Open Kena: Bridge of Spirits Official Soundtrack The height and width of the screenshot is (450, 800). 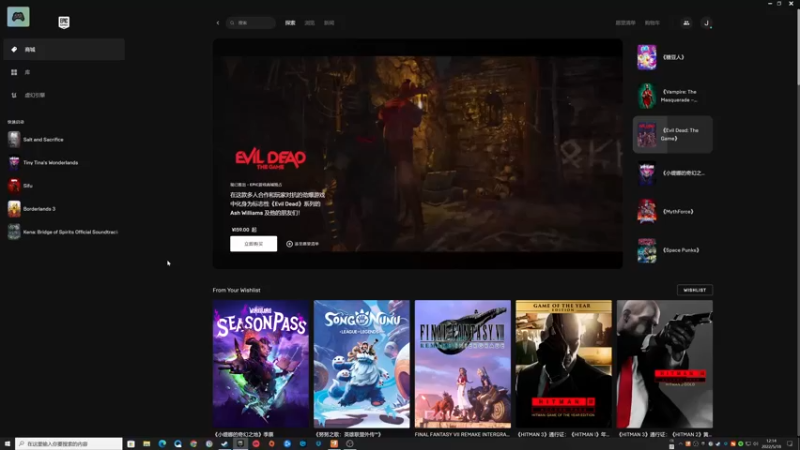point(64,232)
